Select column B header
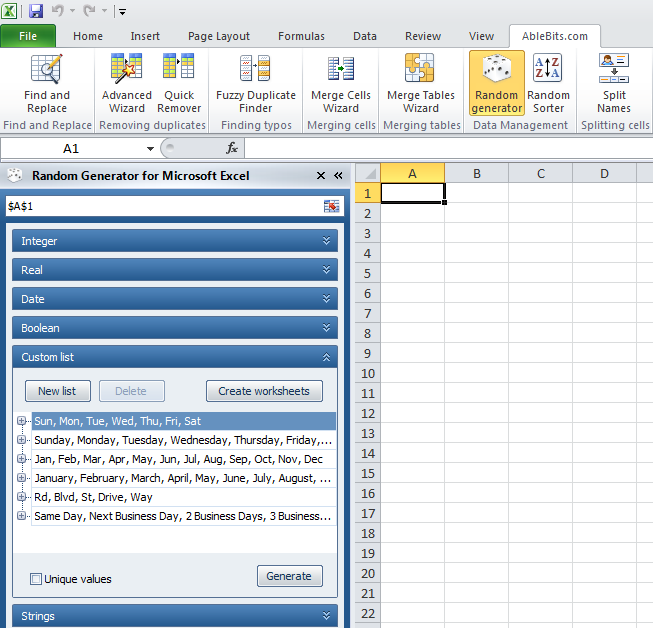The image size is (653, 628). point(476,173)
